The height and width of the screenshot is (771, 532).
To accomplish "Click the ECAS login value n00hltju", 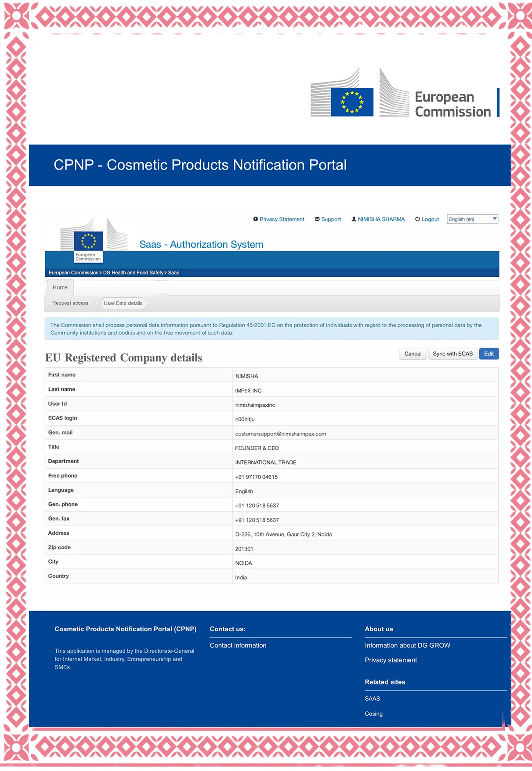I will tap(245, 420).
